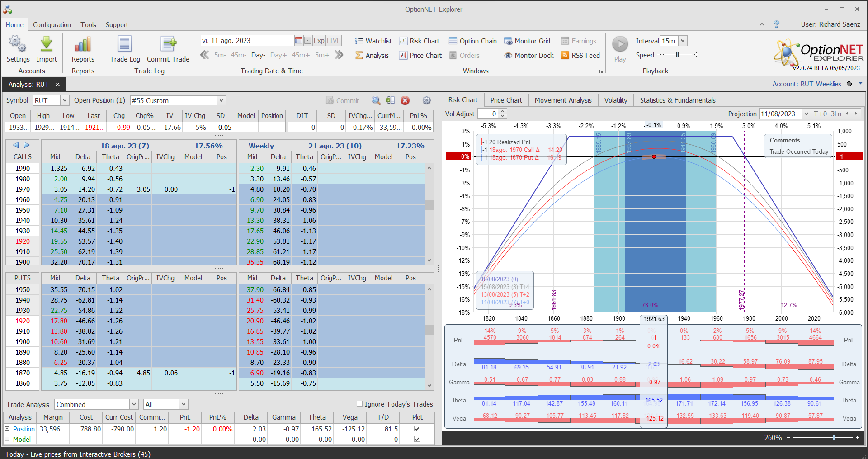Toggle the Position row Plot checkbox

(x=417, y=429)
